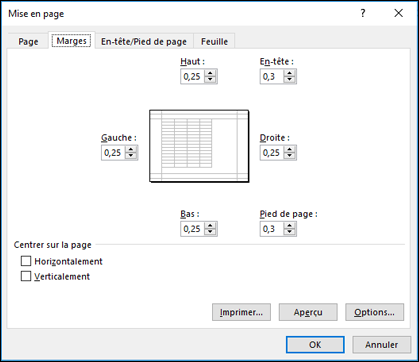Decrease the Bas margin with down arrow
The height and width of the screenshot is (362, 419).
click(x=210, y=232)
